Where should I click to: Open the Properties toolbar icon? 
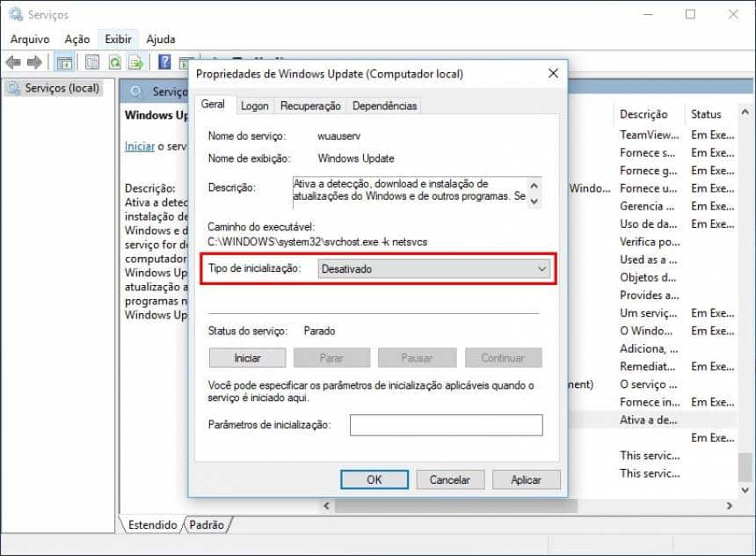pos(92,62)
